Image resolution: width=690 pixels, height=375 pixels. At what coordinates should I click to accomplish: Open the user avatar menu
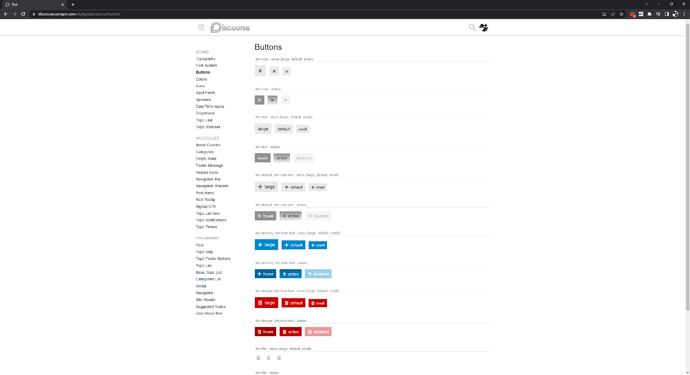[484, 27]
